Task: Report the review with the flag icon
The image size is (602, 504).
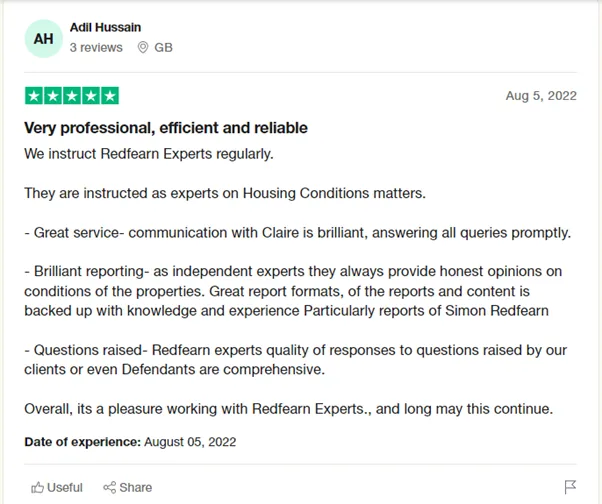Action: (570, 487)
